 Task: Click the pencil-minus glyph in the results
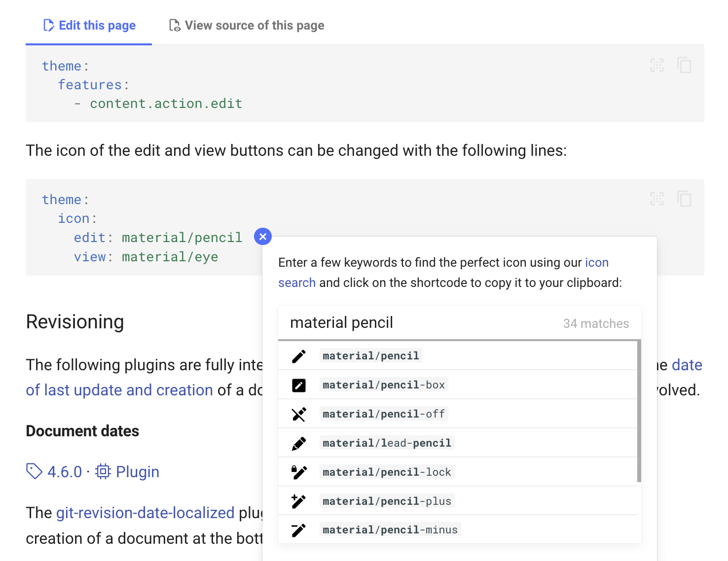pos(298,529)
